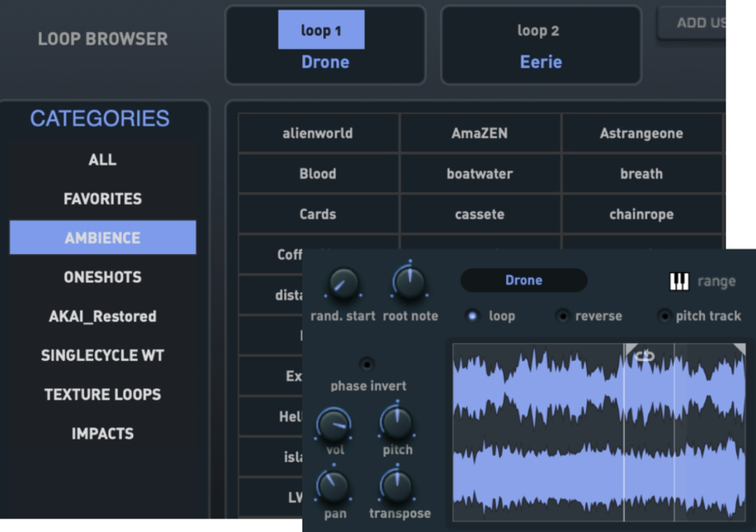Click the pitch knob
Image resolution: width=756 pixels, height=532 pixels.
(x=397, y=421)
